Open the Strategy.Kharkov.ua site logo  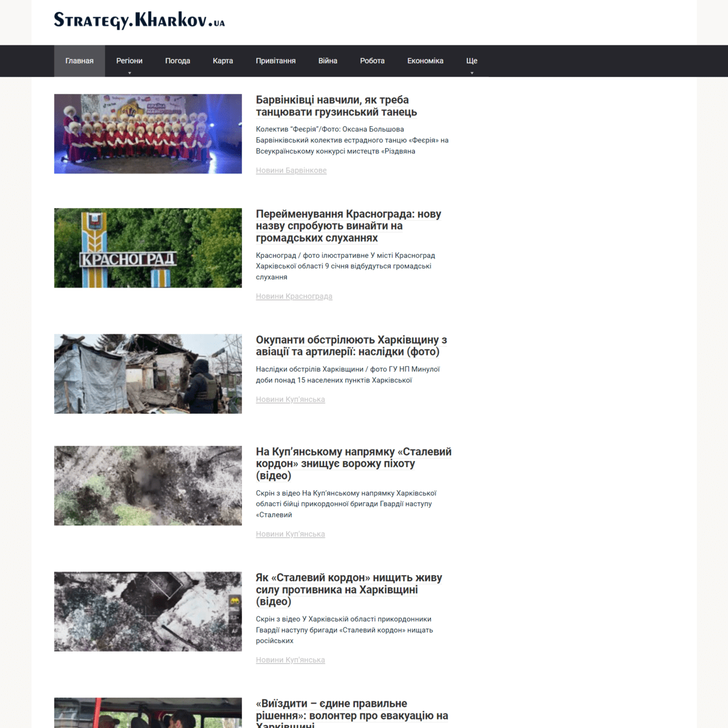[x=140, y=20]
